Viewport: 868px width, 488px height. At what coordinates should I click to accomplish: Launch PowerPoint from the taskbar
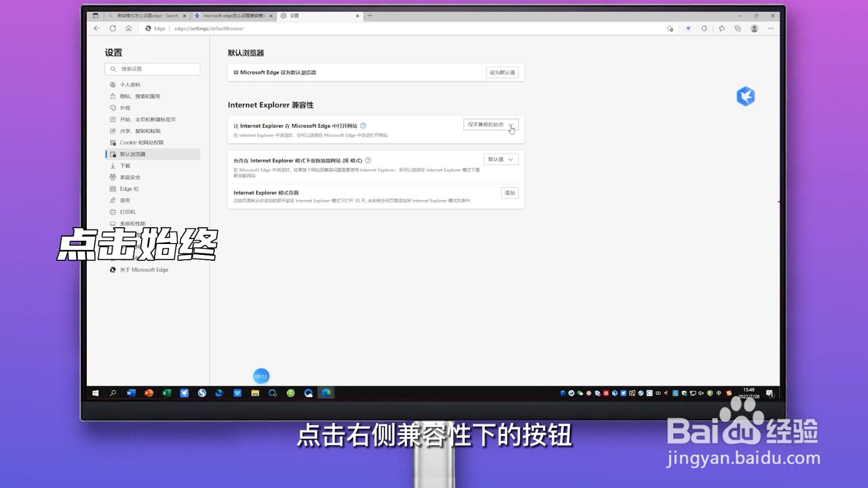pyautogui.click(x=149, y=393)
